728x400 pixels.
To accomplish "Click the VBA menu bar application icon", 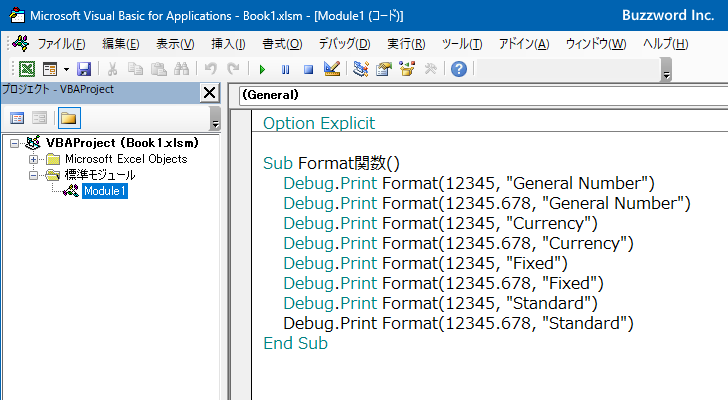I will point(20,43).
